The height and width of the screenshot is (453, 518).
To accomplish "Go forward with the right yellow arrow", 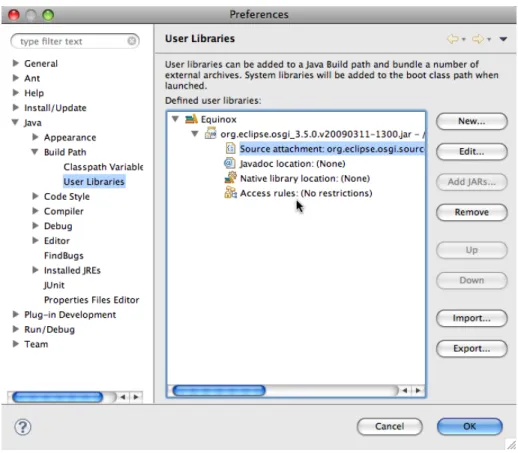I will pyautogui.click(x=478, y=39).
